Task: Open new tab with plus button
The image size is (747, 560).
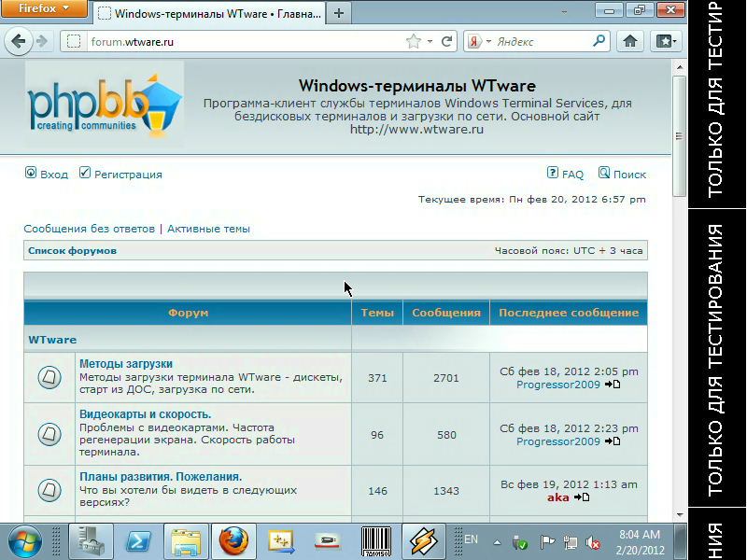Action: 338,13
